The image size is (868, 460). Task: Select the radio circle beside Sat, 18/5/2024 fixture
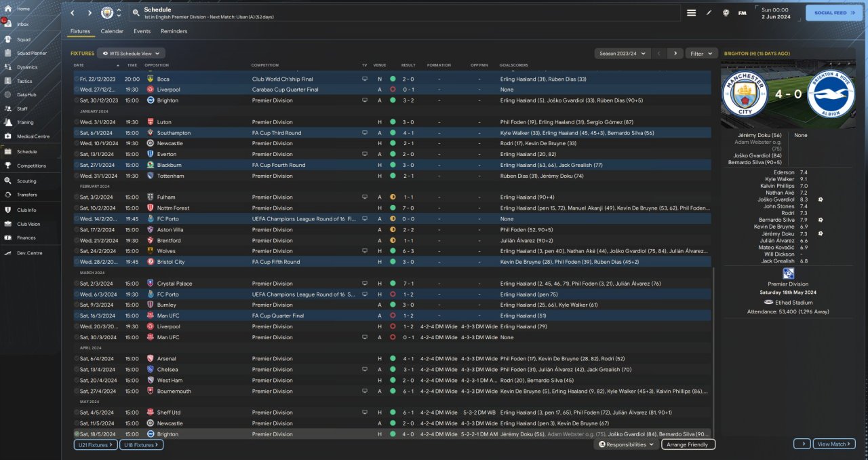pos(77,434)
